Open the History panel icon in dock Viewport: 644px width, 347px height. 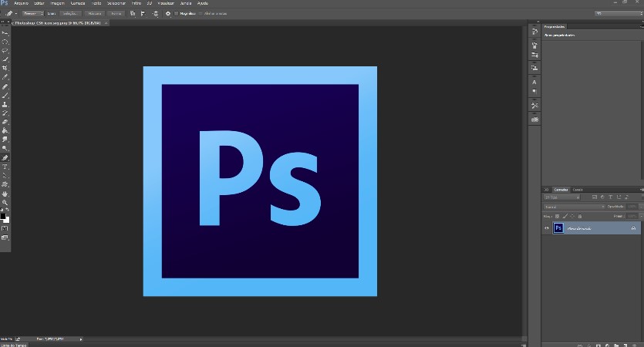pos(534,32)
